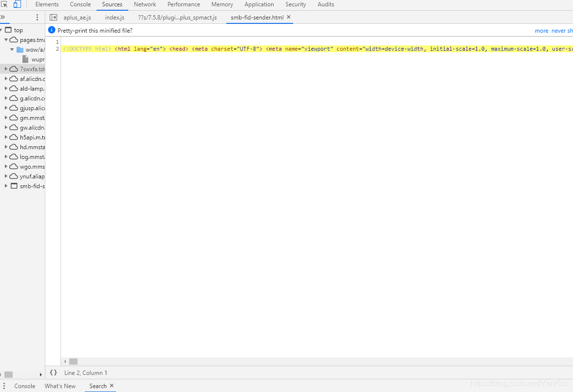The height and width of the screenshot is (392, 573).
Task: Open the Application panel tab
Action: [x=259, y=4]
